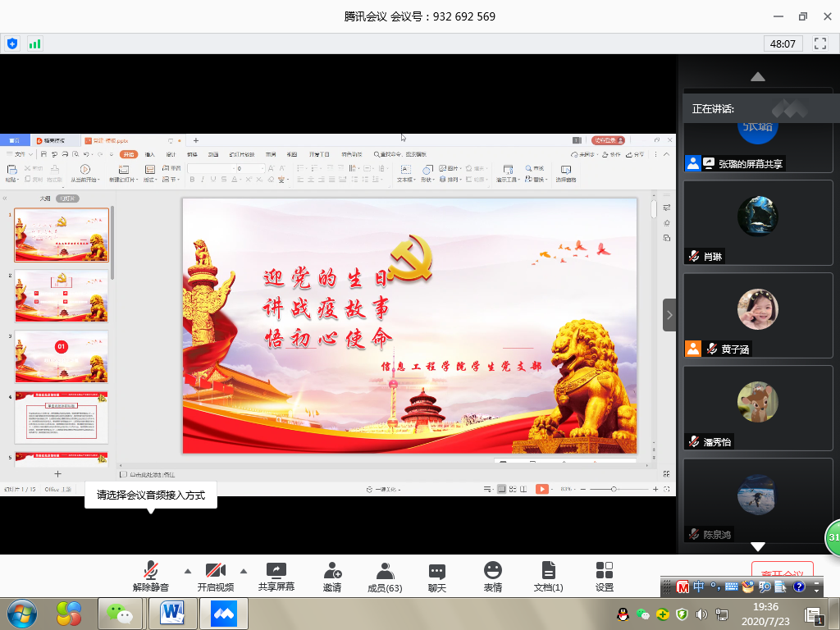Open the Chat (聊天) panel

point(437,577)
